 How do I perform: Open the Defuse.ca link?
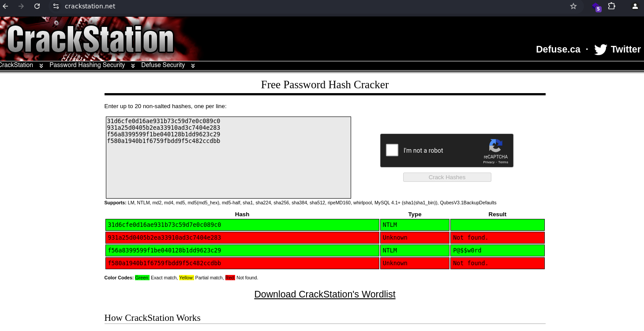coord(558,49)
